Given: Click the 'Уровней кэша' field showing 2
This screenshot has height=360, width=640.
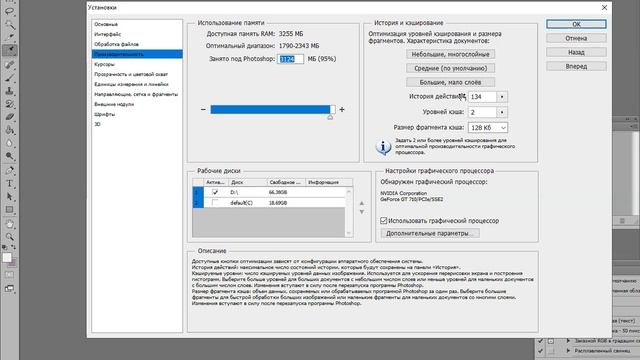Looking at the screenshot, I should pos(482,112).
